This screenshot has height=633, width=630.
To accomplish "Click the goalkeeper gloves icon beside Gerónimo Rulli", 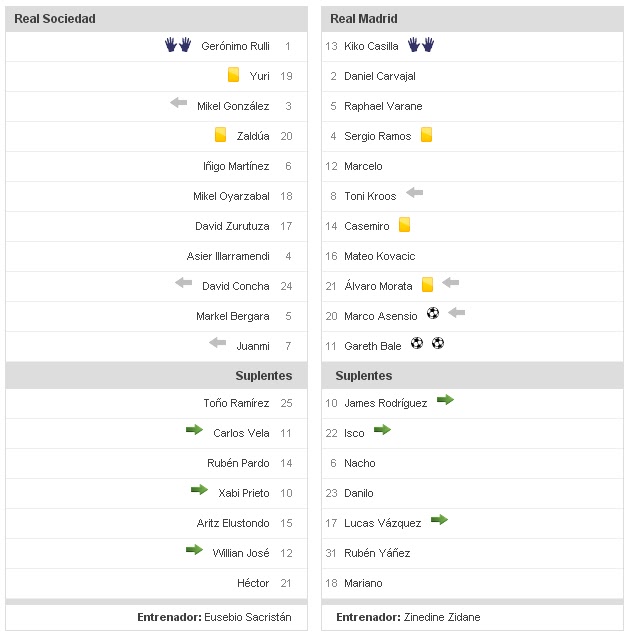I will (x=178, y=45).
